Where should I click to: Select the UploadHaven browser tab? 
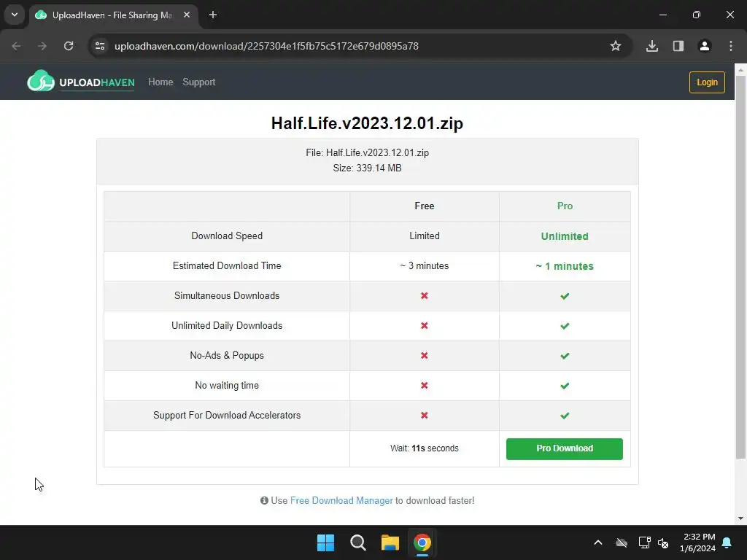pos(113,15)
